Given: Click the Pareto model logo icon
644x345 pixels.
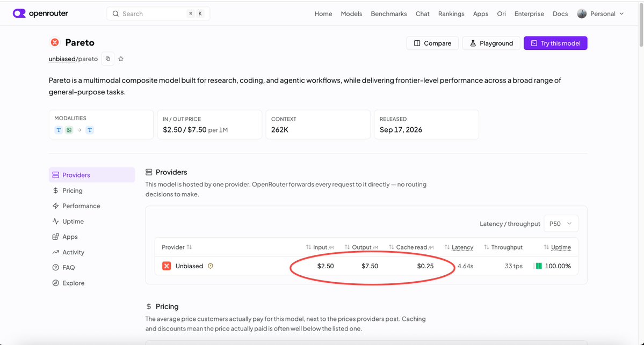Looking at the screenshot, I should coord(55,42).
